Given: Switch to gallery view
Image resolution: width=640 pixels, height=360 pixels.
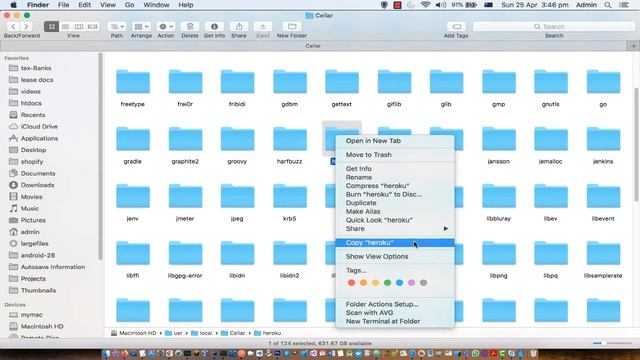Looking at the screenshot, I should [93, 27].
